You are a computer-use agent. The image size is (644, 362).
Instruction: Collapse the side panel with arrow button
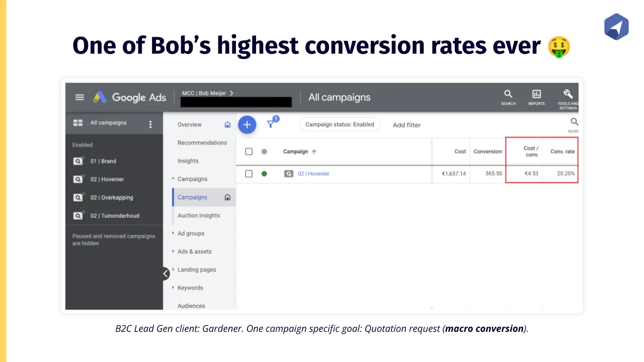point(166,274)
